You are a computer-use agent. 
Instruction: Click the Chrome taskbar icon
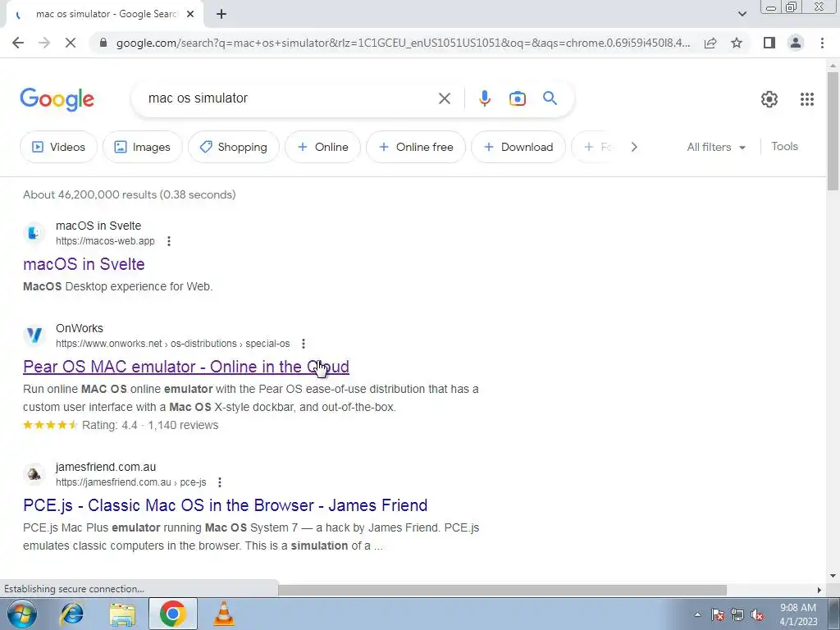(172, 614)
